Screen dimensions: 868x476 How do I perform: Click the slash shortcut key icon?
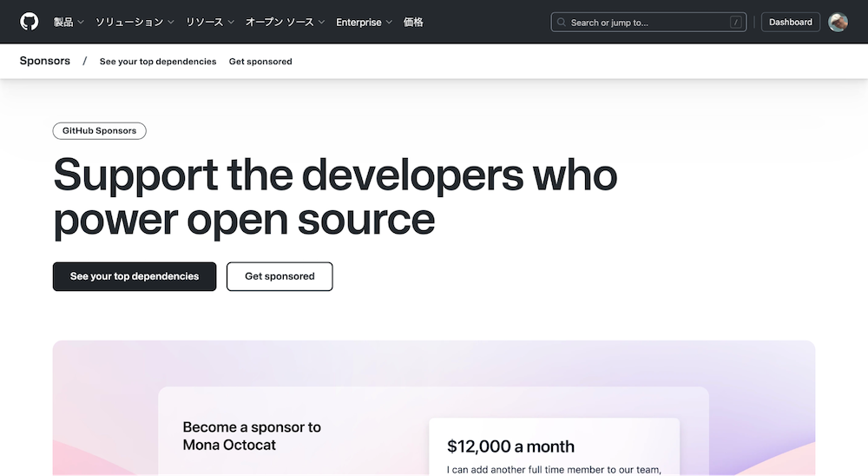(736, 23)
